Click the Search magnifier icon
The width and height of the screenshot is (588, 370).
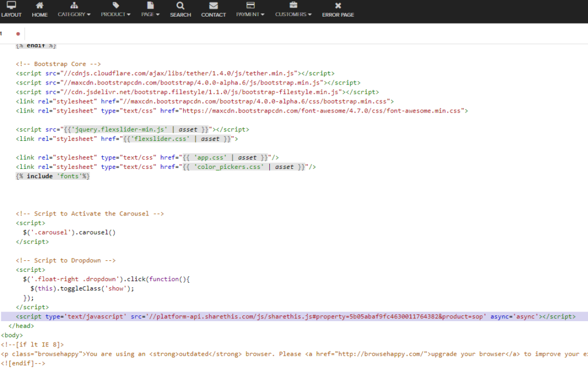[180, 6]
